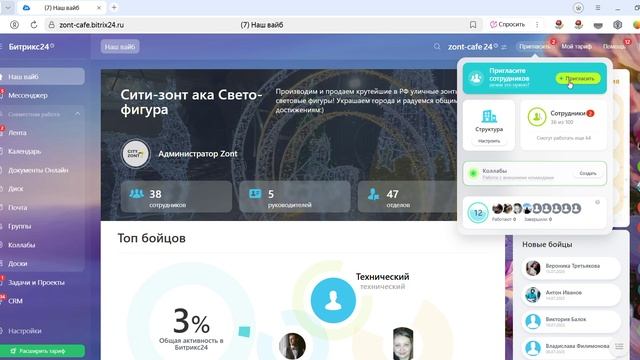Click the Спросить assistant button

(507, 24)
